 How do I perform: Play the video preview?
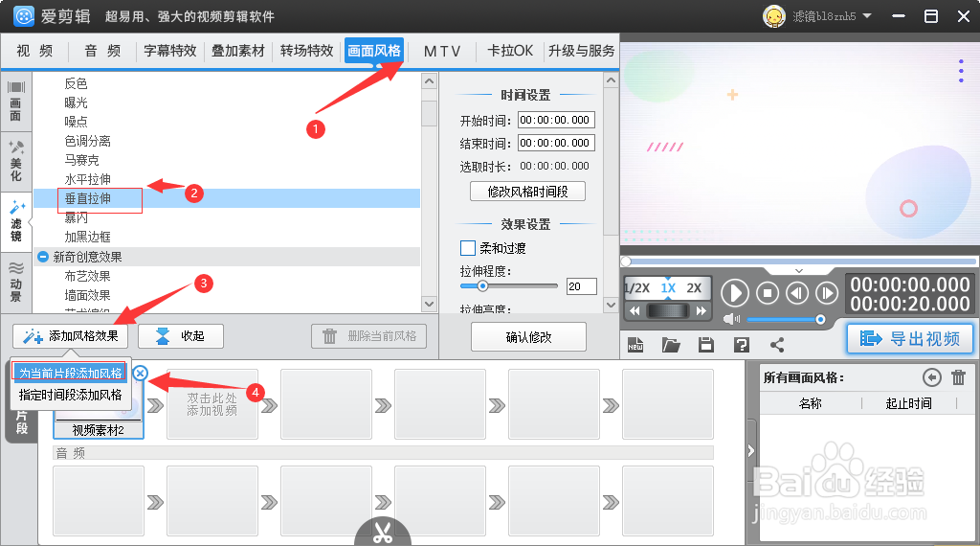[x=735, y=293]
